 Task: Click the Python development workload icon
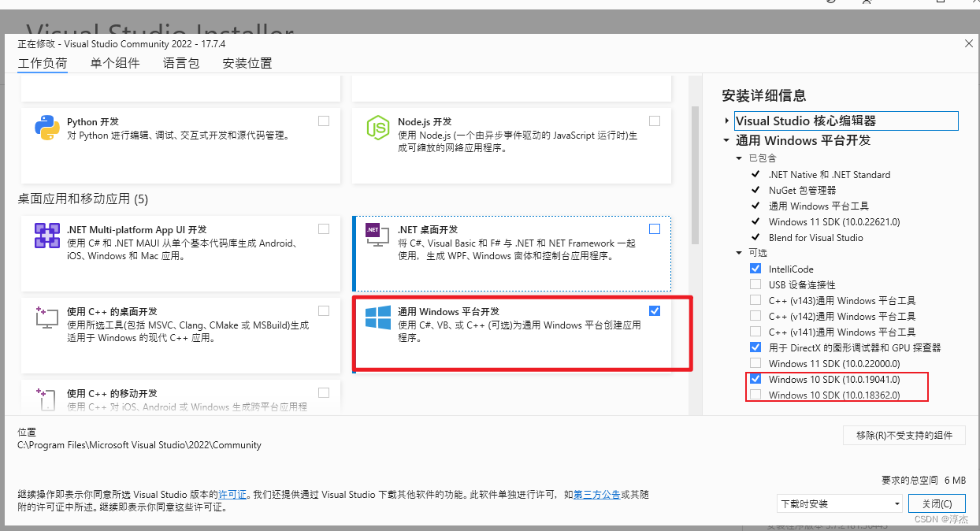pyautogui.click(x=47, y=128)
